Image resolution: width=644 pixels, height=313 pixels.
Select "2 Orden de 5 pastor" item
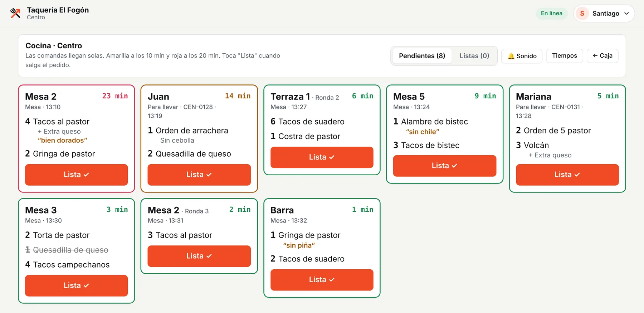tap(553, 131)
